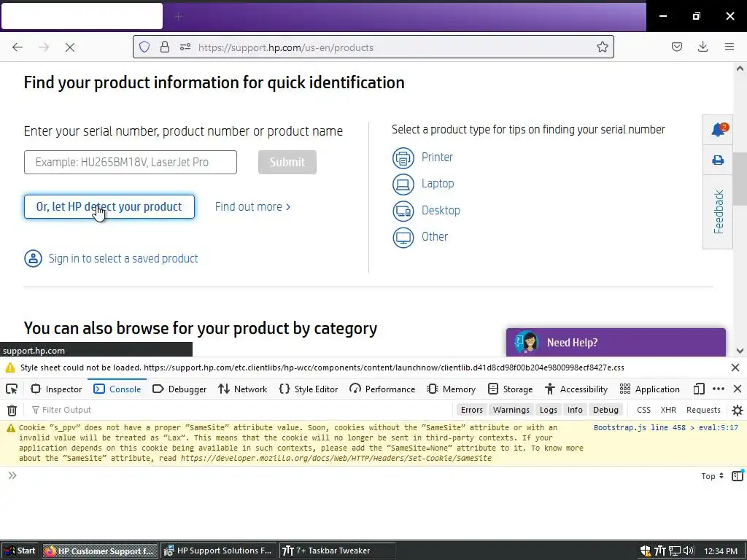
Task: Stop loading the page
Action: [69, 47]
